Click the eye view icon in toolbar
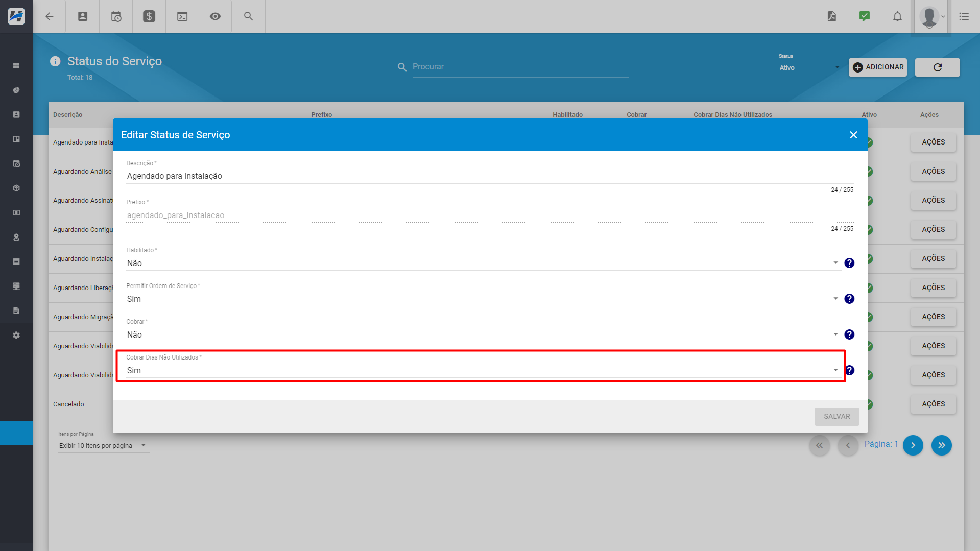Image resolution: width=980 pixels, height=551 pixels. [216, 16]
